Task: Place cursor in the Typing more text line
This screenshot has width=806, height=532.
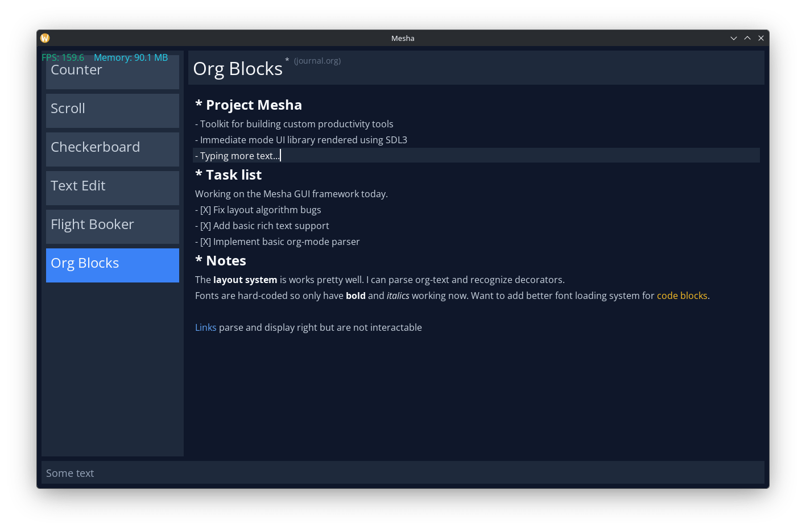Action: pyautogui.click(x=239, y=156)
